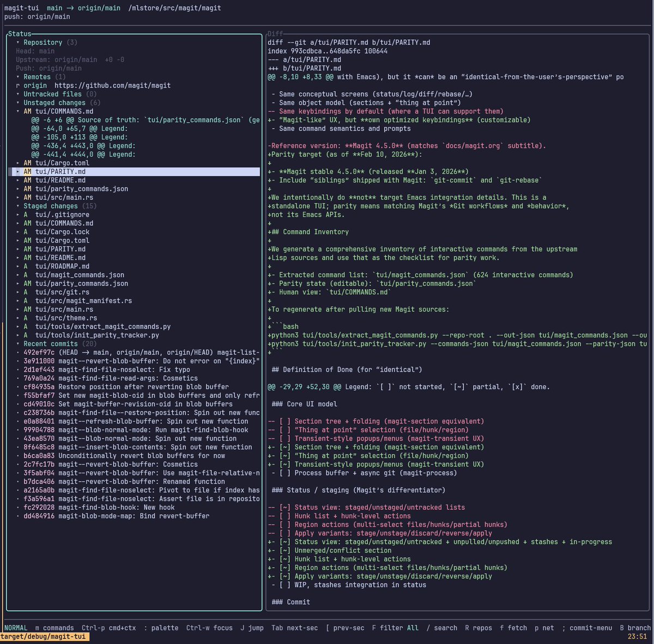Click diff header 'diff --git a/tui/PARITY.md'

(349, 43)
